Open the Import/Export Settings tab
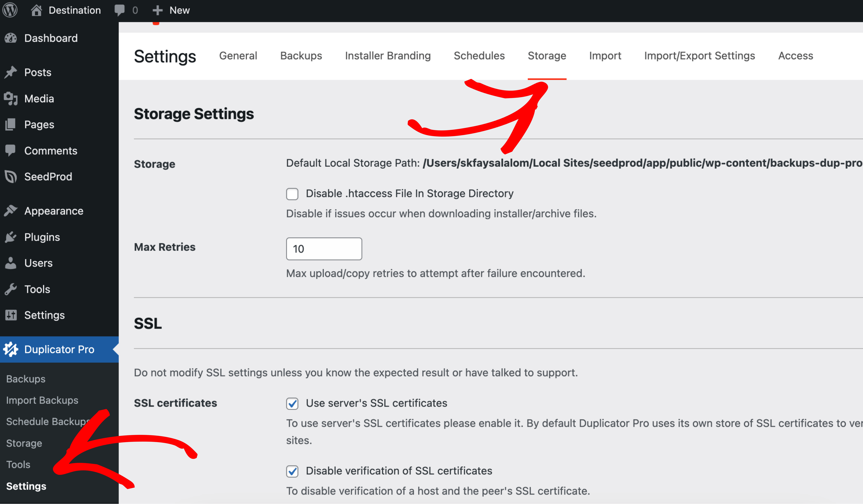Viewport: 863px width, 504px height. pos(699,56)
